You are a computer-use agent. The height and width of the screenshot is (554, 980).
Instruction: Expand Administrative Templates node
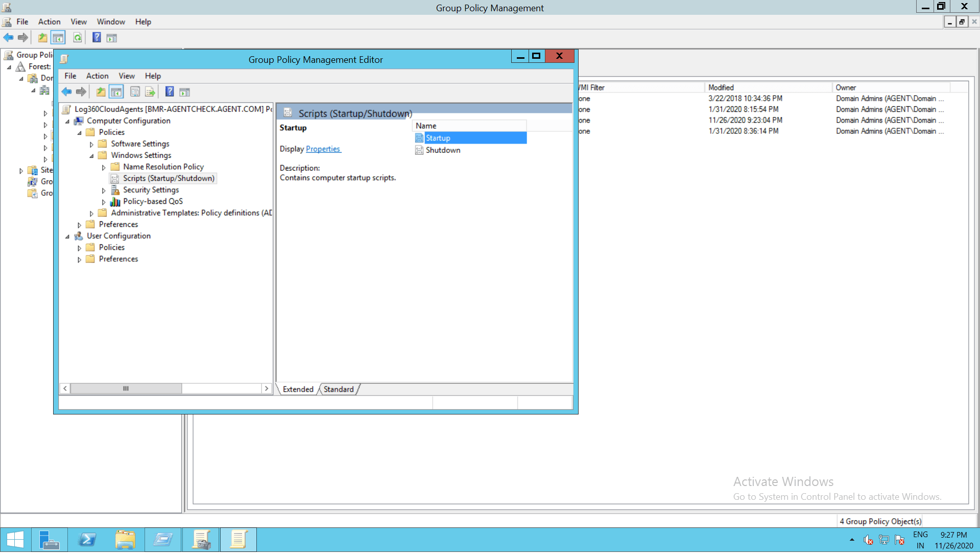coord(92,214)
